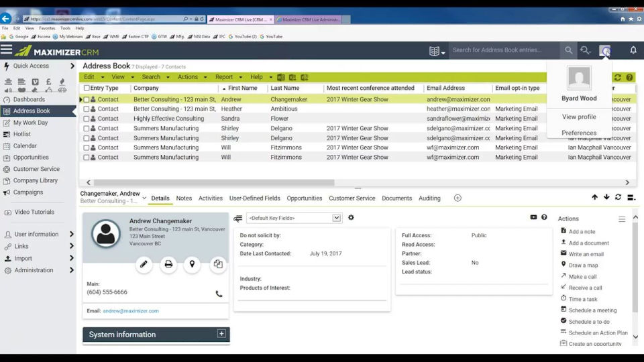This screenshot has height=362, width=644.
Task: Open Address Book help question icon
Action: (x=629, y=77)
